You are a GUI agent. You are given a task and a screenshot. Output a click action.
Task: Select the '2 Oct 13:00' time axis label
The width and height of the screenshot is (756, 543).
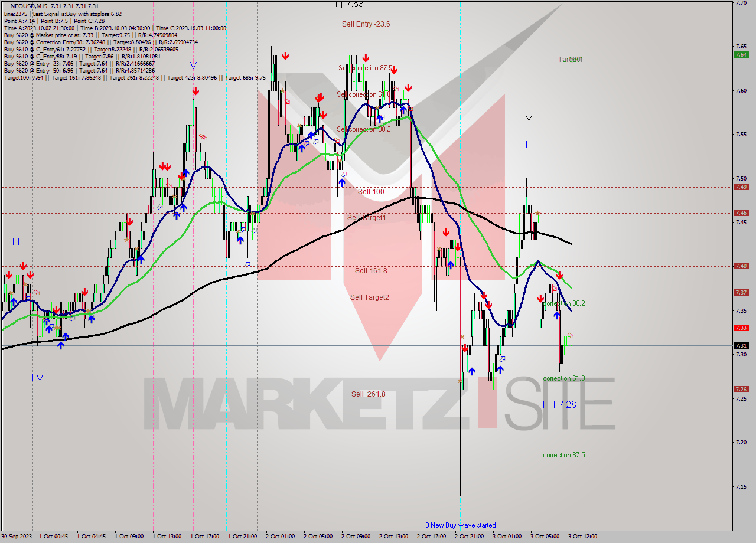393,537
